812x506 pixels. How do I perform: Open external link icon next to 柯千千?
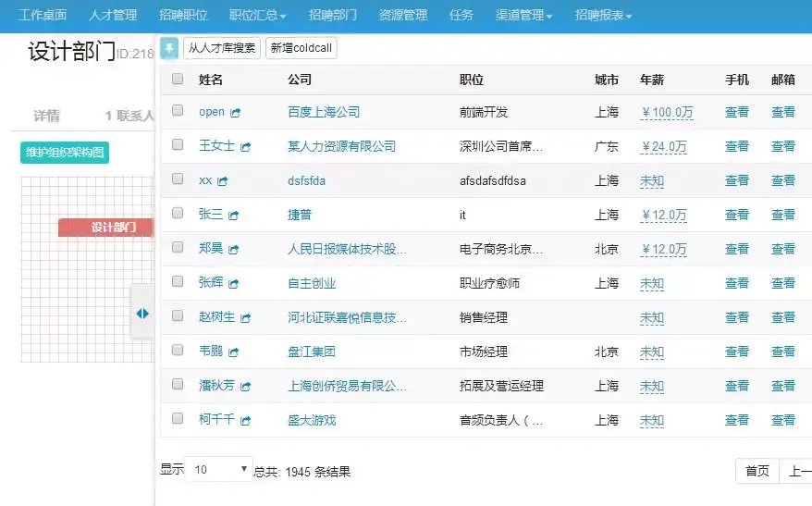pos(245,420)
